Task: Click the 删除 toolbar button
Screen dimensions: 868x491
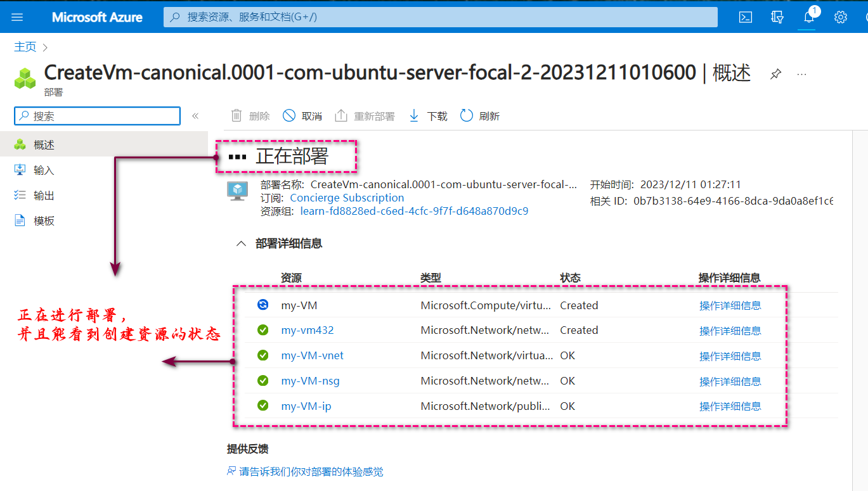Action: click(250, 116)
